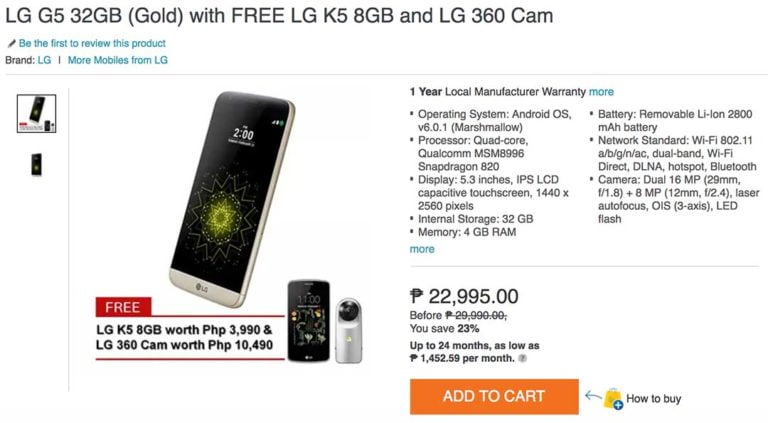Image resolution: width=768 pixels, height=423 pixels.
Task: Click the main LG G5 gold product image
Action: coord(231,198)
